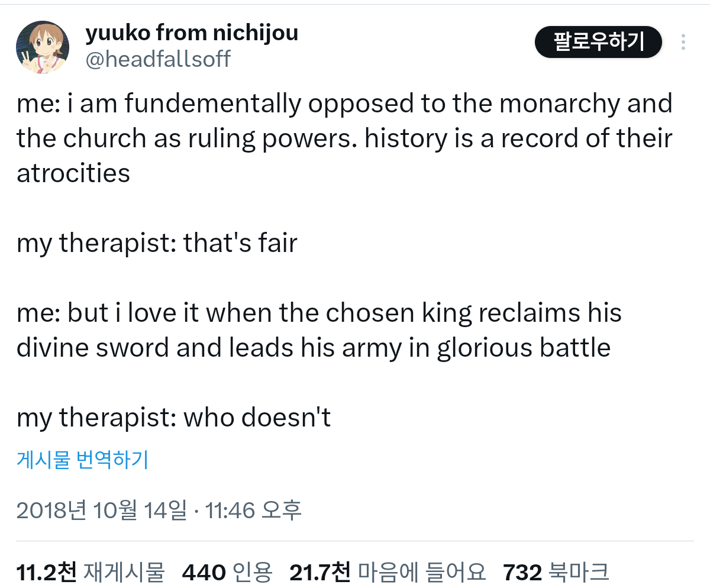
Task: Open the three-dot more options menu
Action: point(683,42)
